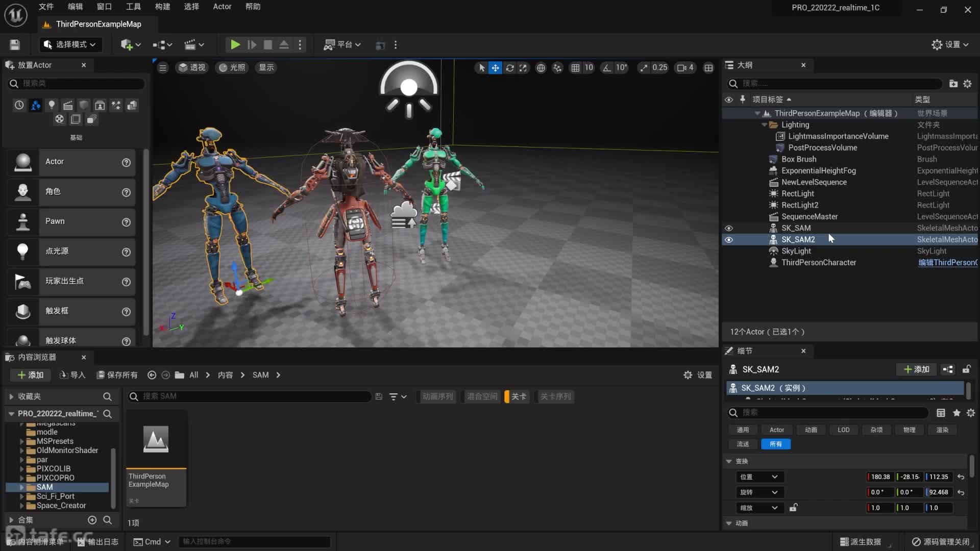Open the Blueprints dropdown icon

tap(162, 45)
